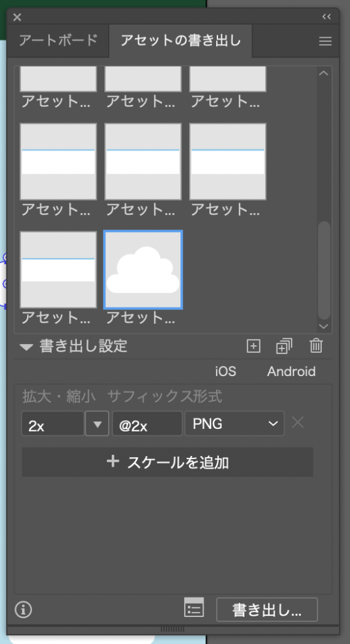350x644 pixels.
Task: Open the 2x scale dropdown arrow
Action: 97,423
